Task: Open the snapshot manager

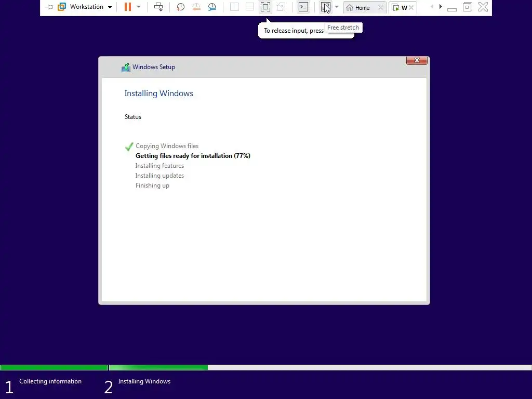Action: click(212, 7)
